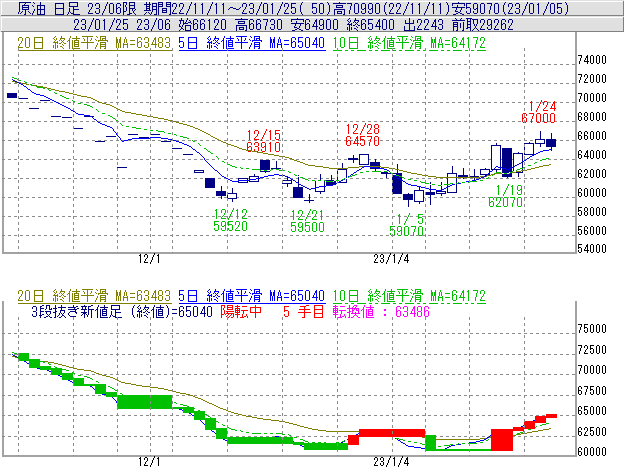Click the 始66120 opening price value
Image resolution: width=624 pixels, height=475 pixels.
[203, 25]
